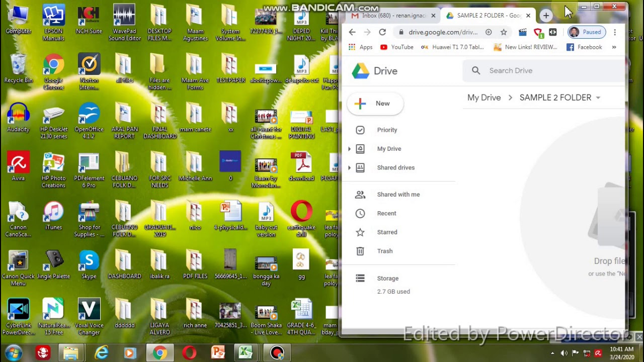The width and height of the screenshot is (644, 362).
Task: Click Chrome taskbar icon
Action: 160,353
